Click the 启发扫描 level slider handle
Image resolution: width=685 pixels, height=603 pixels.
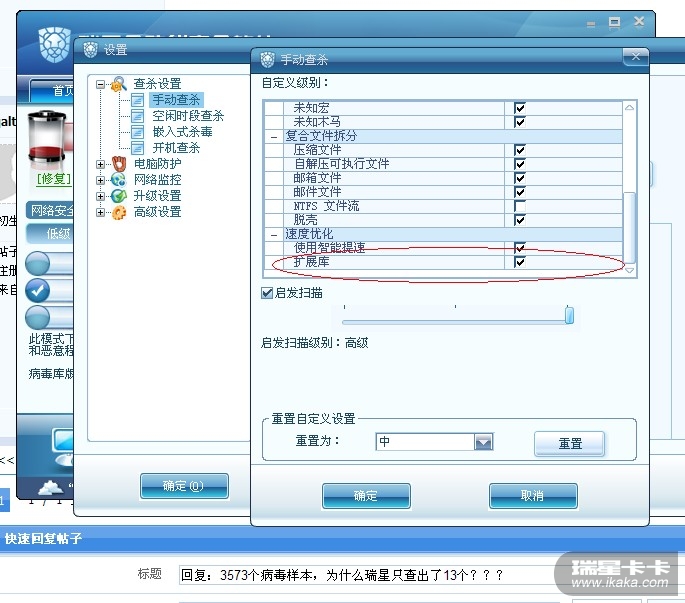click(569, 315)
